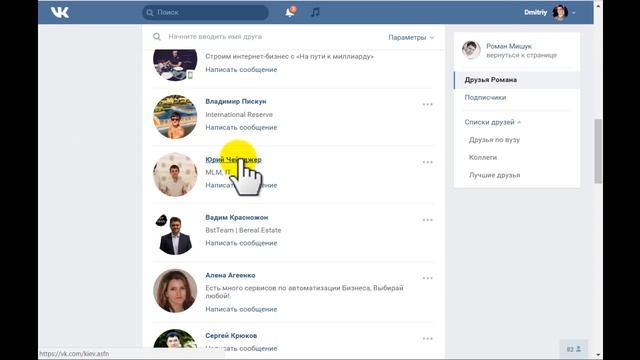Open Владимир Пискун's avatar photo
The height and width of the screenshot is (360, 640).
point(175,117)
